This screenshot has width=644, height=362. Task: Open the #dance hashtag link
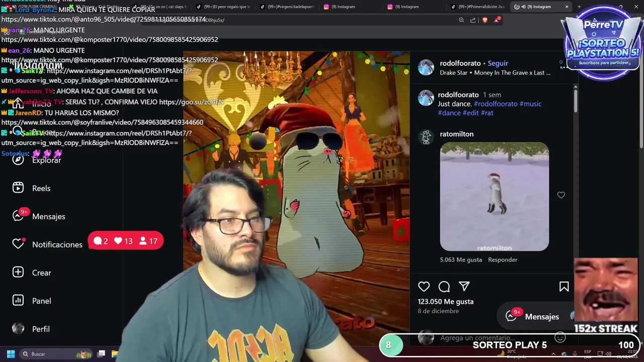449,113
